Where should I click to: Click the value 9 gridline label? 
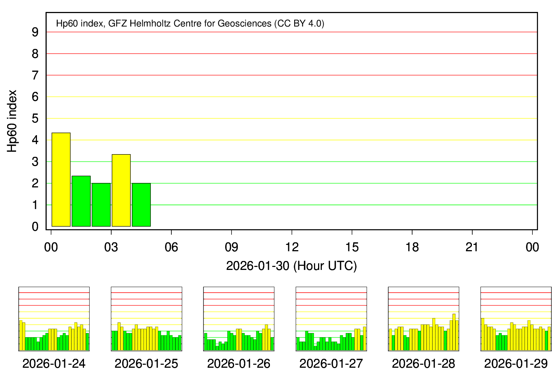pos(34,32)
